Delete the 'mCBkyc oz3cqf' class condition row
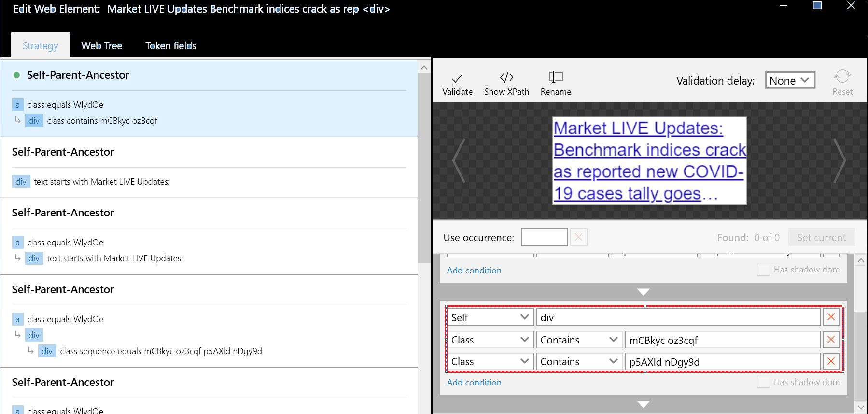 [831, 340]
